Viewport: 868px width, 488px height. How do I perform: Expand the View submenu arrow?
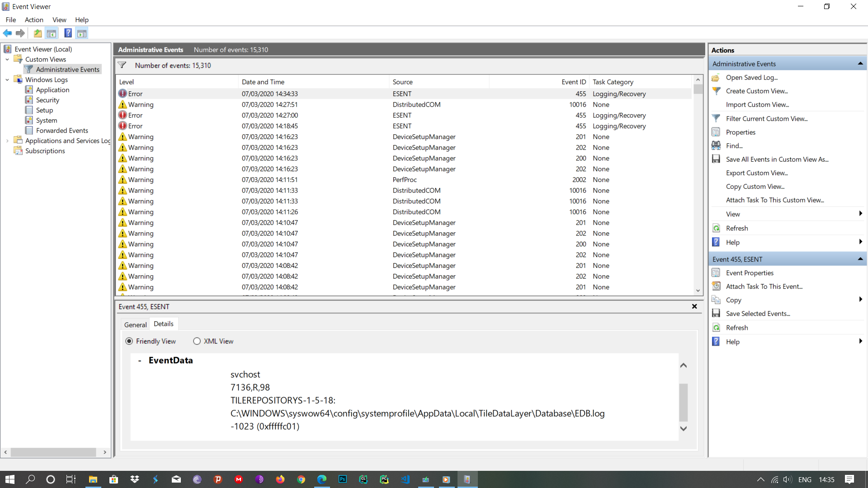(x=860, y=214)
